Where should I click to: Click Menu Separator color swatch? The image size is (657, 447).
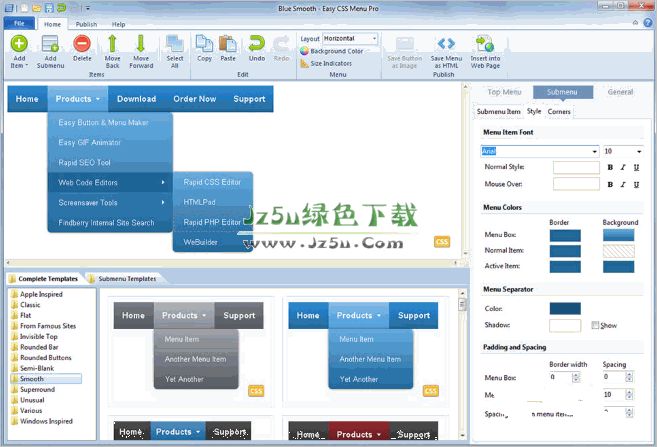coord(565,309)
